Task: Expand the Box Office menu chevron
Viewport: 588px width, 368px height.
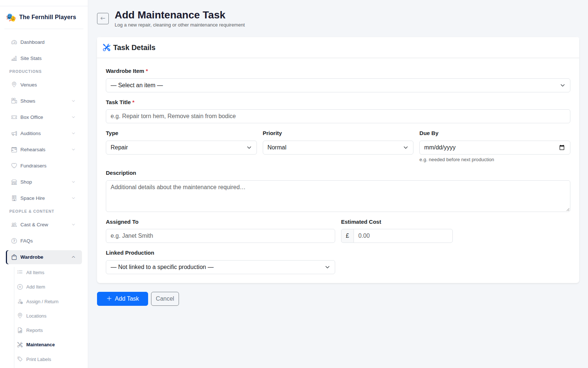Action: pyautogui.click(x=73, y=117)
